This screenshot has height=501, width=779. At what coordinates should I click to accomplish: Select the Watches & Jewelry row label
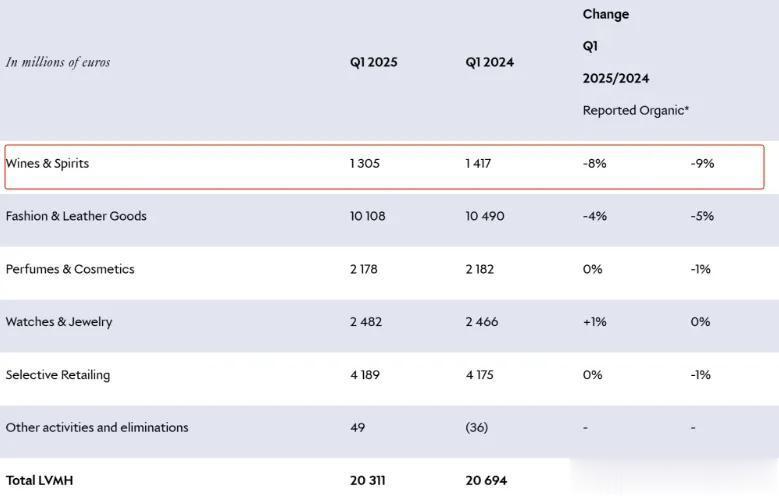coord(59,322)
